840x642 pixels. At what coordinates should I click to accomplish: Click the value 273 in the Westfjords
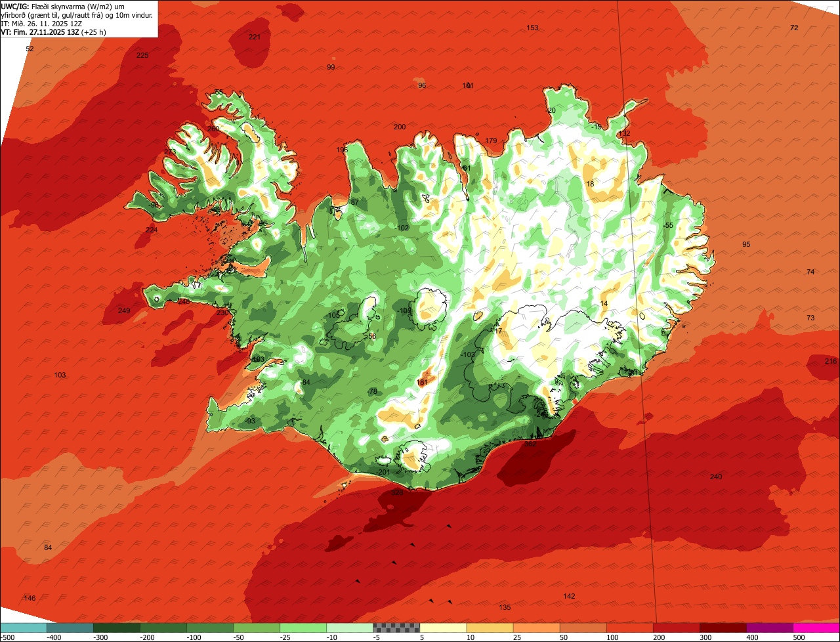[170, 152]
